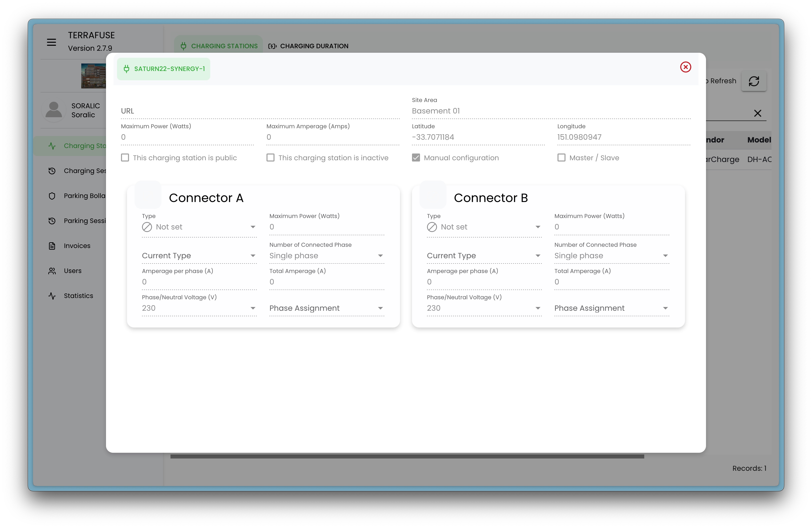Open the Parking Sessions menu link
The image size is (812, 528).
pyautogui.click(x=84, y=221)
